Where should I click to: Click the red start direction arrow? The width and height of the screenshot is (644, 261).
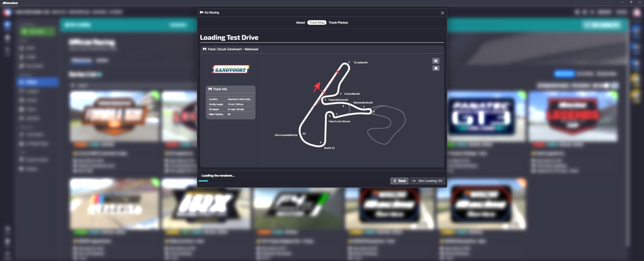316,87
